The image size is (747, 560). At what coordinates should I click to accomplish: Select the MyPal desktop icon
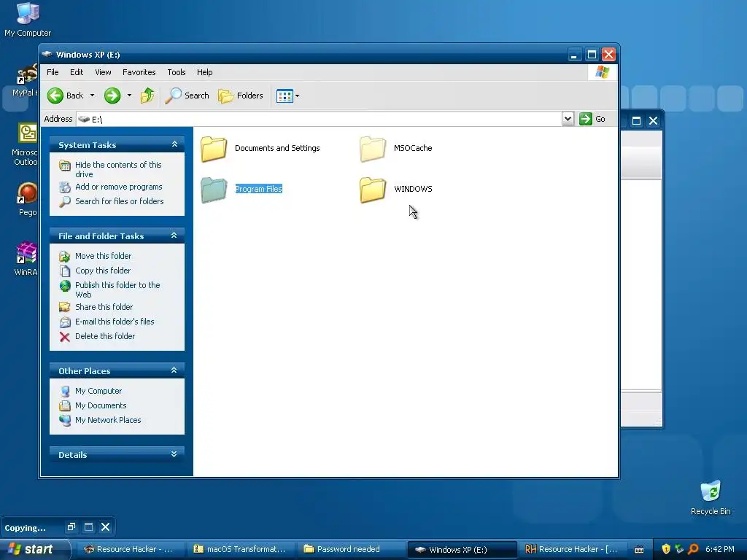click(x=25, y=81)
